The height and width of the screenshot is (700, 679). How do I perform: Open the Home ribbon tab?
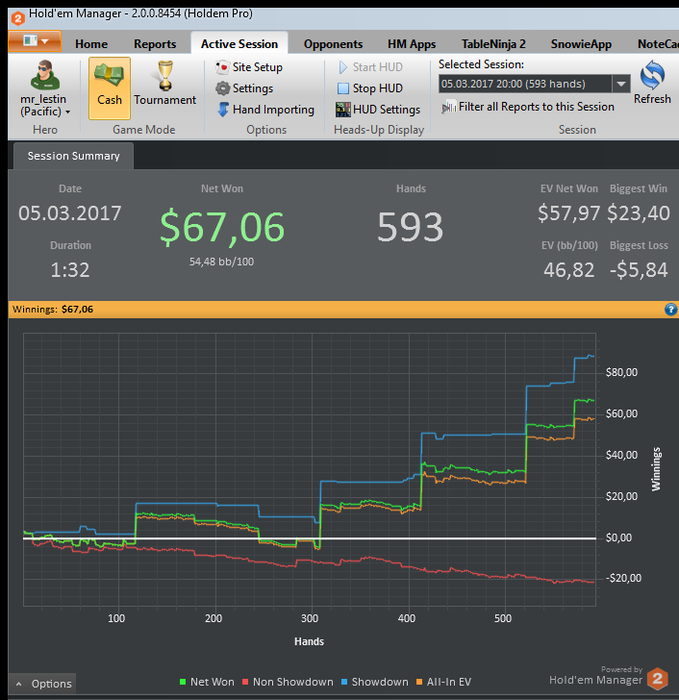click(91, 44)
